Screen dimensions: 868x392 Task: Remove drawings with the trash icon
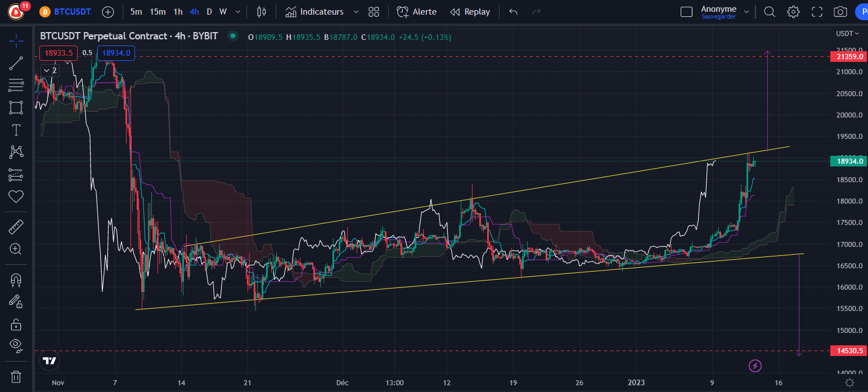tap(16, 376)
